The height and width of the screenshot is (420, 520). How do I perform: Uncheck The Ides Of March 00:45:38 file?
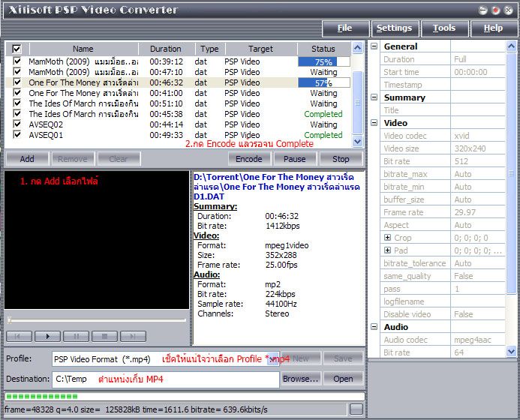[17, 114]
